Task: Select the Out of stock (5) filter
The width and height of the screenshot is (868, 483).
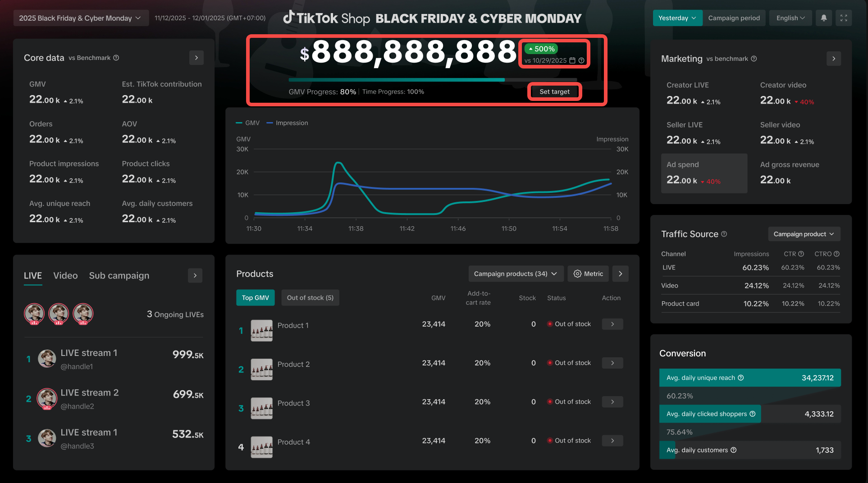Action: [x=310, y=298]
